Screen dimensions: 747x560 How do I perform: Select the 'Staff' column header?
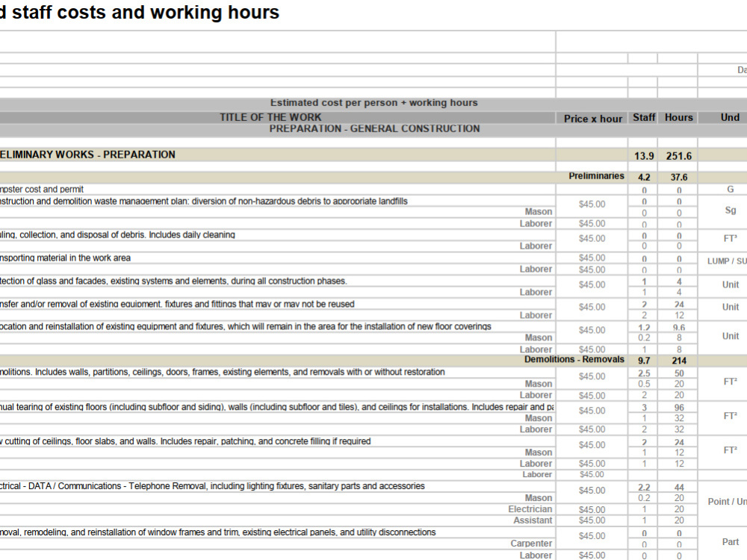[x=644, y=118]
